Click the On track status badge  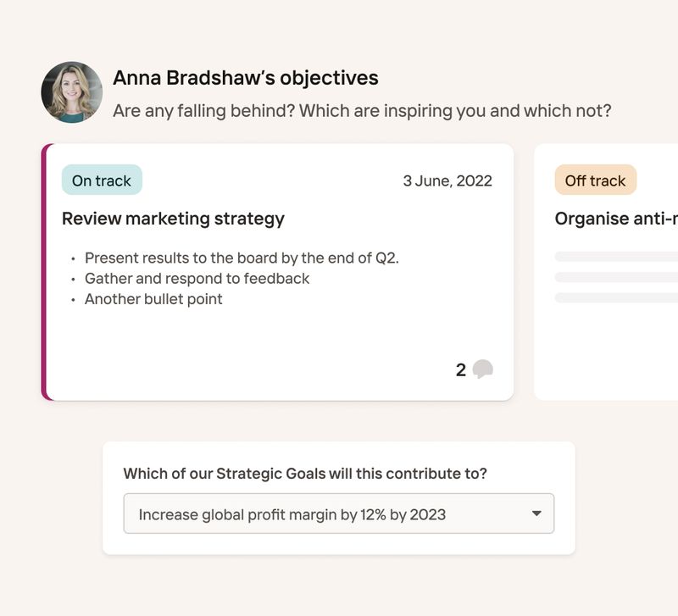pos(102,180)
